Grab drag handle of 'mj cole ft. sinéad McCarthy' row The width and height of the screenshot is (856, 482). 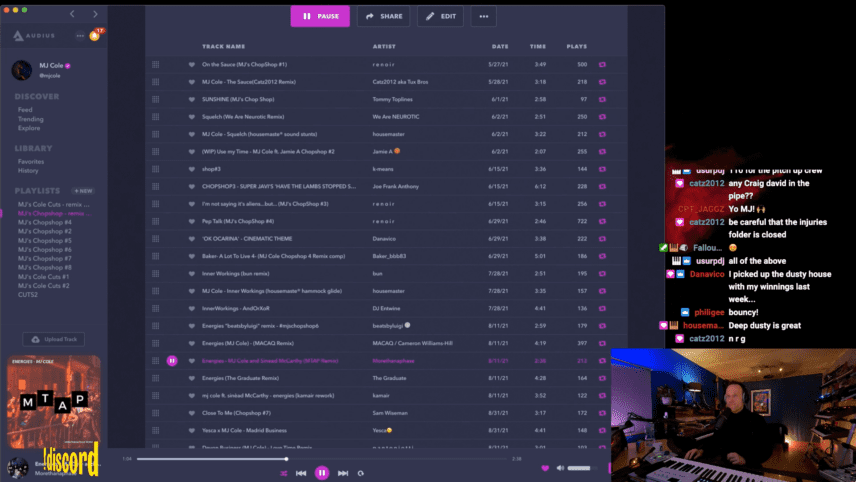[x=156, y=396]
